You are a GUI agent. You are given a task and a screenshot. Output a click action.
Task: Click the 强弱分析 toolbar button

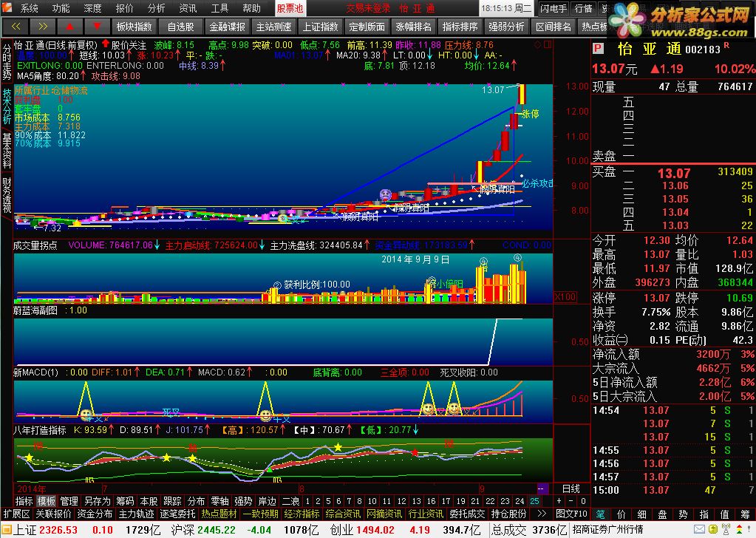pos(507,27)
